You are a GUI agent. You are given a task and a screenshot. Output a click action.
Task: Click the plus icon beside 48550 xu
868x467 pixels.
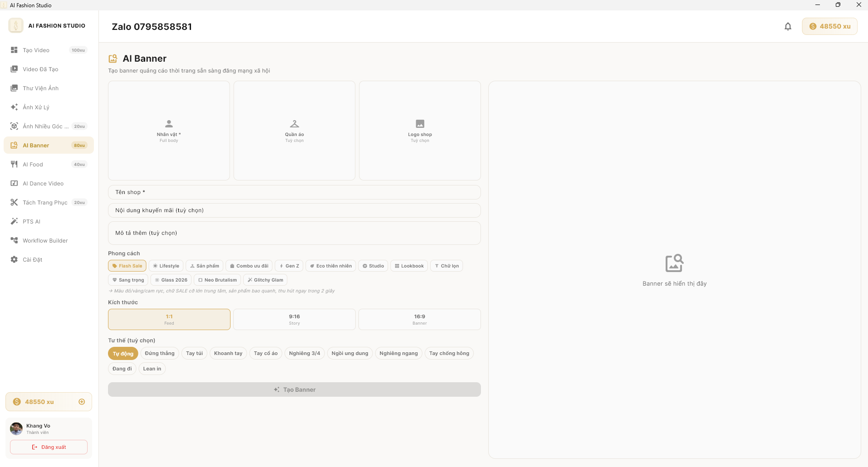[82, 402]
